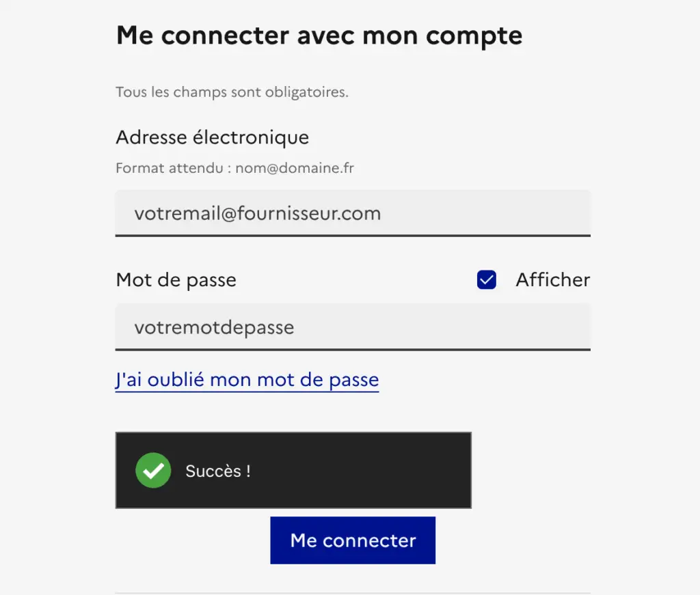700x595 pixels.
Task: Click the Me connecter button
Action: pos(353,540)
